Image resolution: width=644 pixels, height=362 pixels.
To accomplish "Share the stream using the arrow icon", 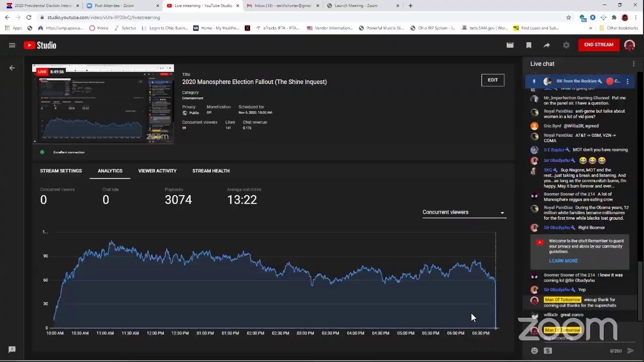I will [546, 45].
